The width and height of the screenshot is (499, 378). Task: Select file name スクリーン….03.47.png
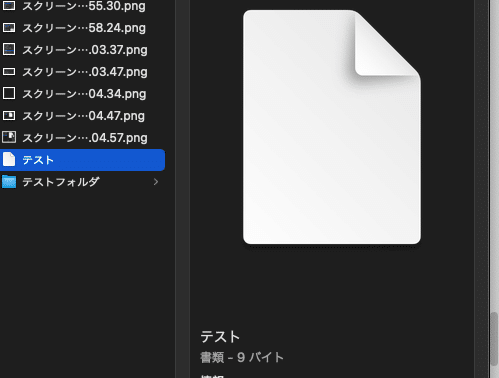tap(85, 72)
